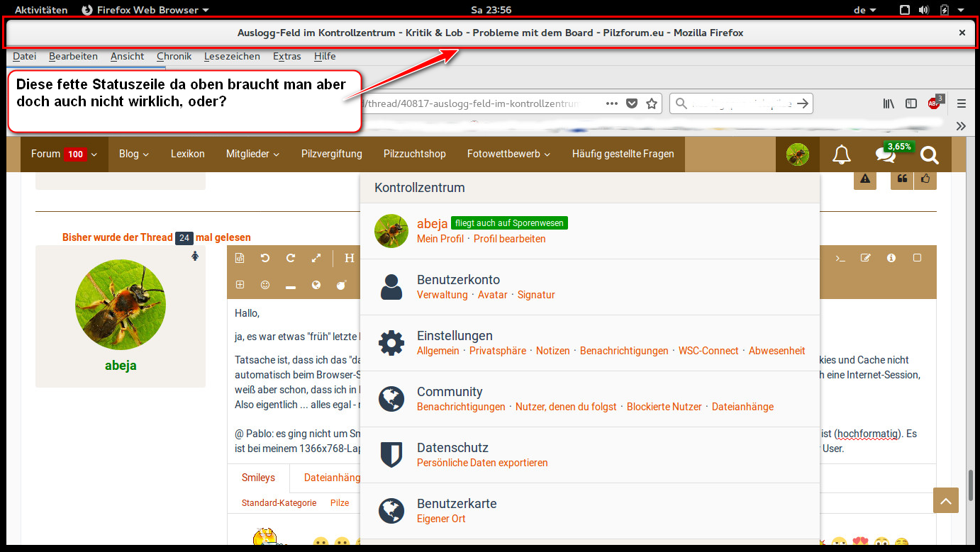Click the editor undo arrow icon
980x552 pixels.
265,258
